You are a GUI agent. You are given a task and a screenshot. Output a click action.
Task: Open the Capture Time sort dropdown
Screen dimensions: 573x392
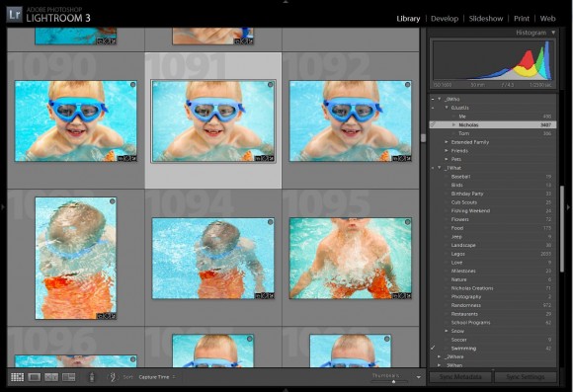tap(157, 376)
